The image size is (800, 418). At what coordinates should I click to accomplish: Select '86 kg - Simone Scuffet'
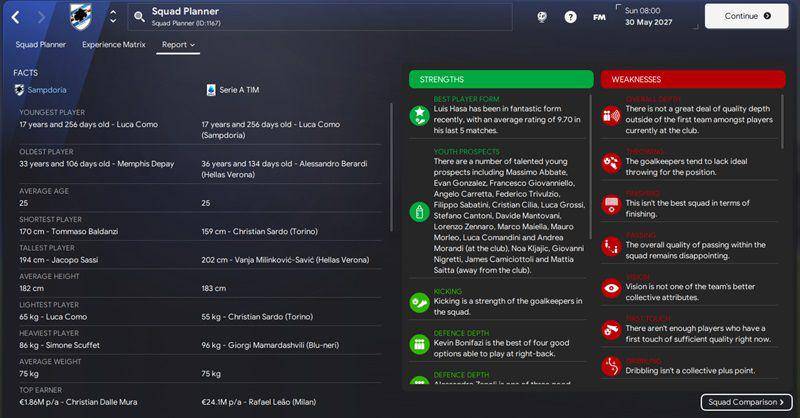click(60, 346)
